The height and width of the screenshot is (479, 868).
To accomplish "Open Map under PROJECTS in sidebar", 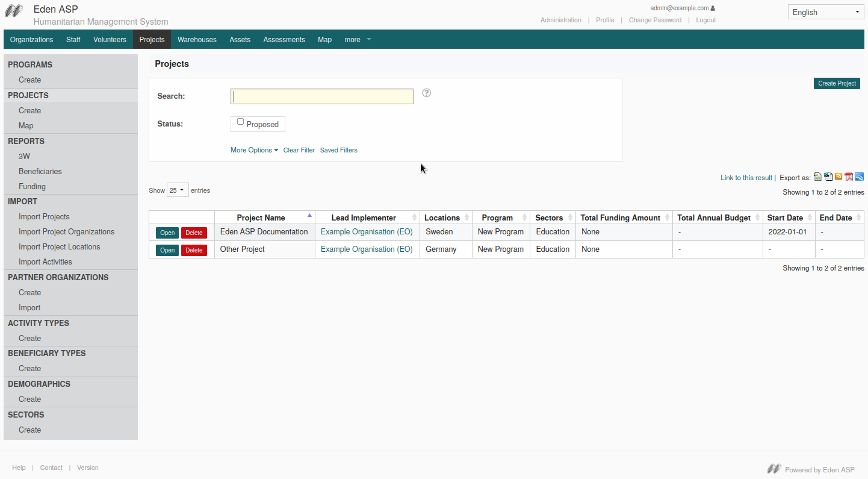I will 26,125.
